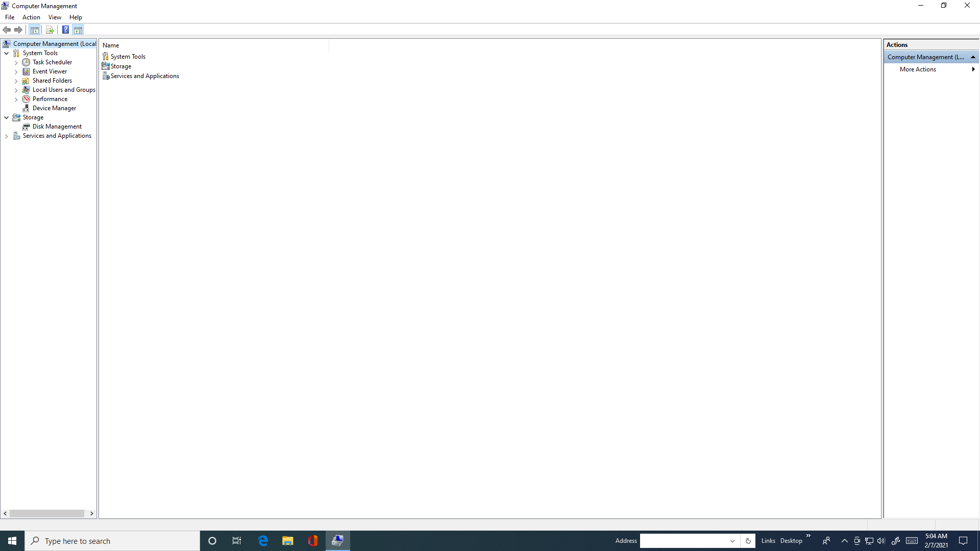Click the console tree horizontal scrollbar
This screenshot has height=551, width=980.
(x=47, y=514)
